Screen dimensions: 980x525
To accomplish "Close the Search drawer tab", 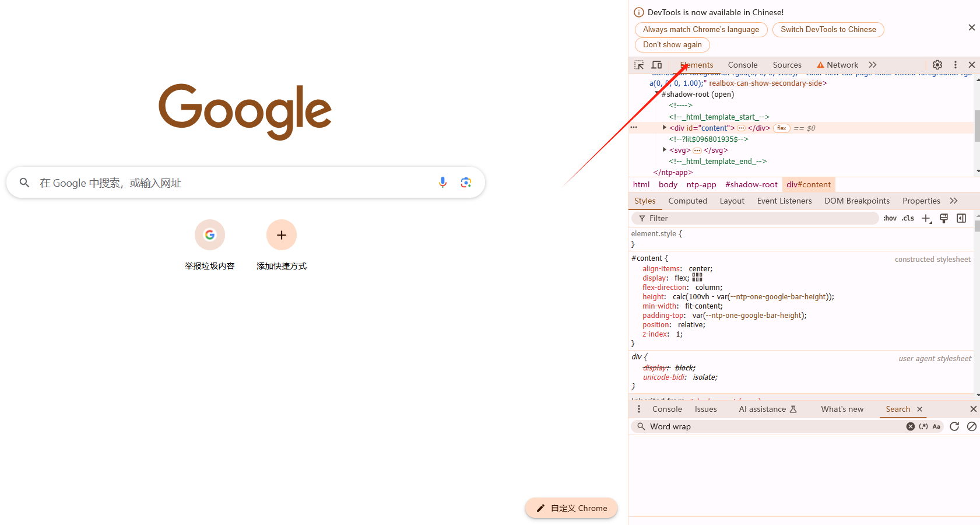I will point(919,409).
